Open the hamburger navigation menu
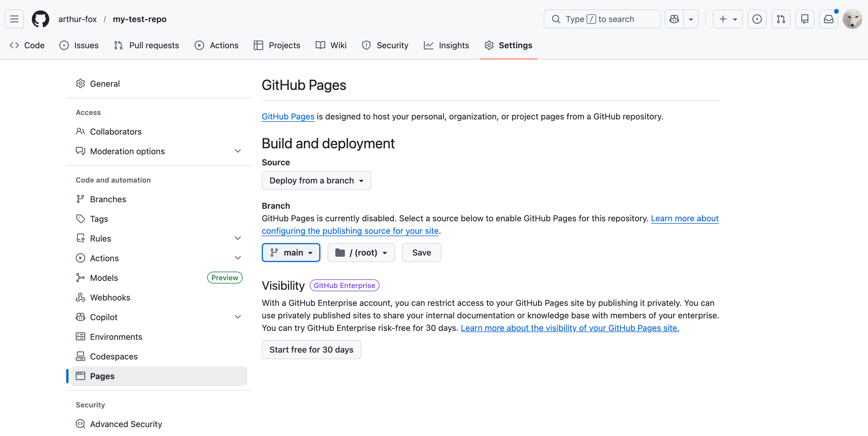 pos(14,19)
